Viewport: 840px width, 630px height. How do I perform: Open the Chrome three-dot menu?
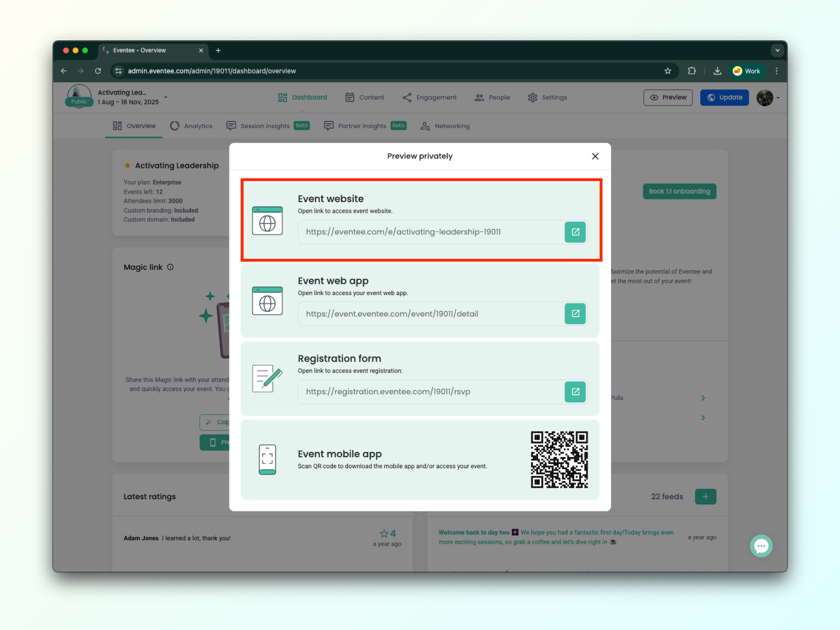pos(776,71)
